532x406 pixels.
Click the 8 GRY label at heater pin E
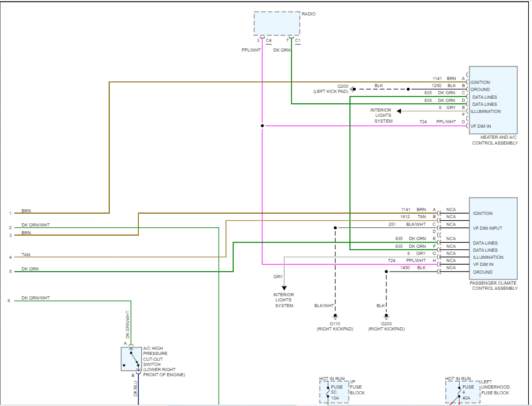coord(447,108)
